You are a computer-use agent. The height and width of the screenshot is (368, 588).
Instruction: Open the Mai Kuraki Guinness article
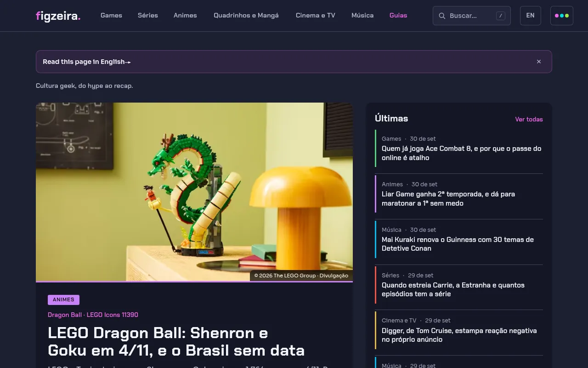(x=458, y=244)
